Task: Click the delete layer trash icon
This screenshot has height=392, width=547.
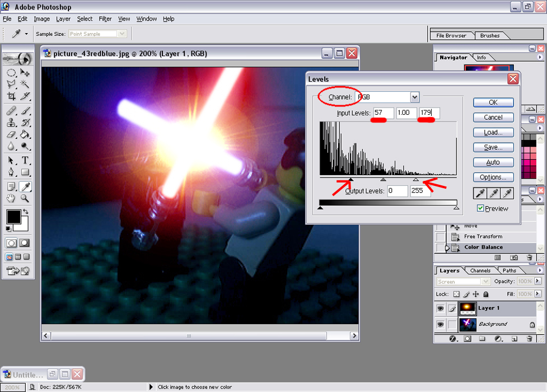Action: tap(529, 339)
